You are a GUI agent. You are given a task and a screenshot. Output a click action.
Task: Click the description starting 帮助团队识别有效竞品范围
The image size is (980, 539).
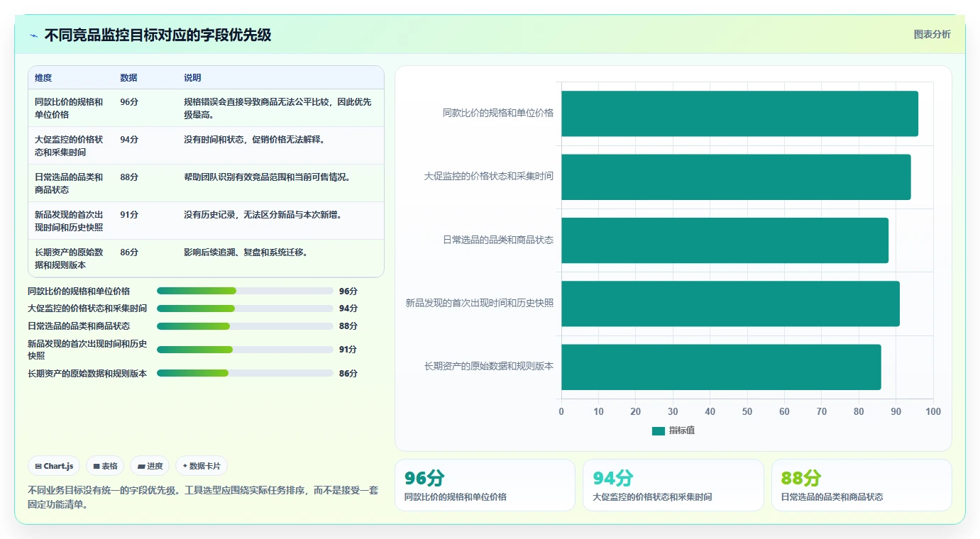pos(267,177)
